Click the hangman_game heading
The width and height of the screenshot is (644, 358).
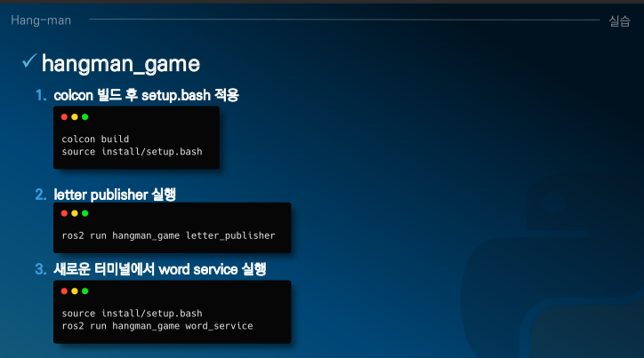pos(121,64)
